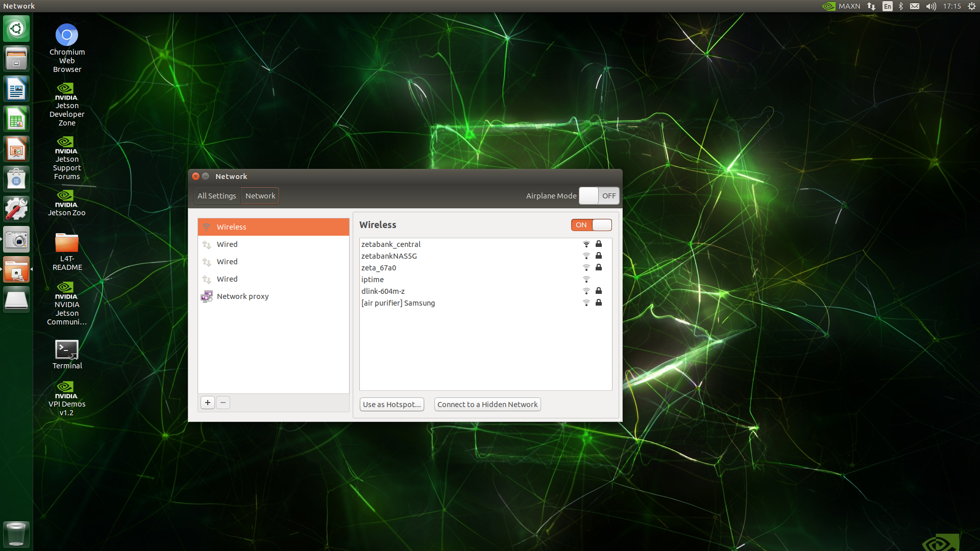Image resolution: width=980 pixels, height=551 pixels.
Task: Open System Settings wrench icon
Action: (x=16, y=209)
